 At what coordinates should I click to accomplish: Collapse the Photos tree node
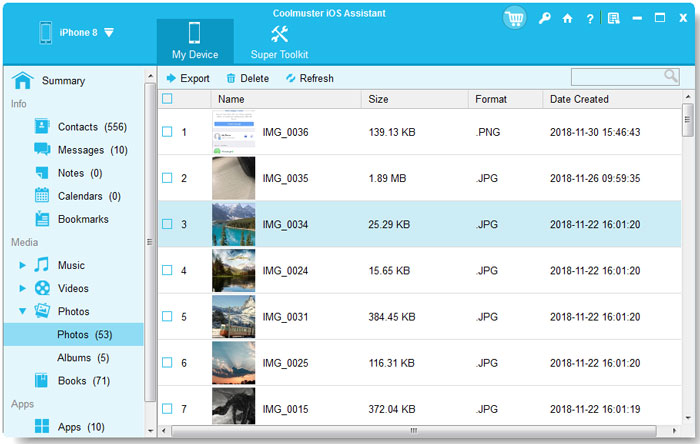click(23, 312)
